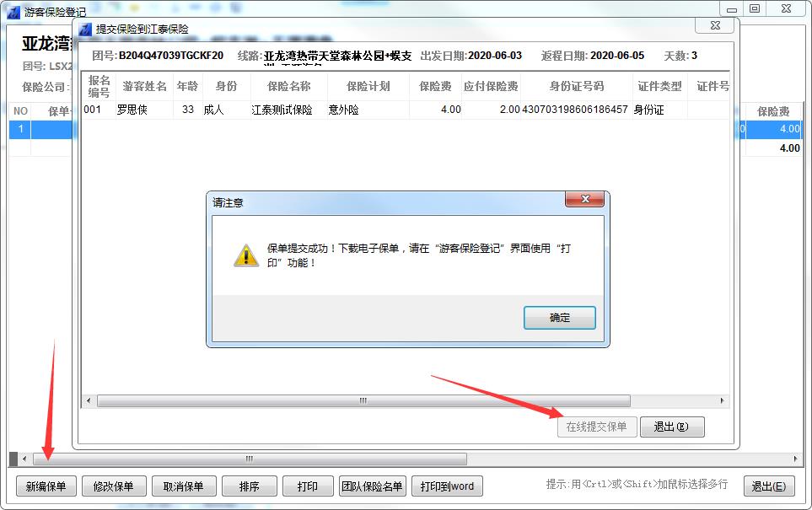Image resolution: width=812 pixels, height=510 pixels.
Task: Click the yellow warning triangle icon
Action: tap(246, 255)
